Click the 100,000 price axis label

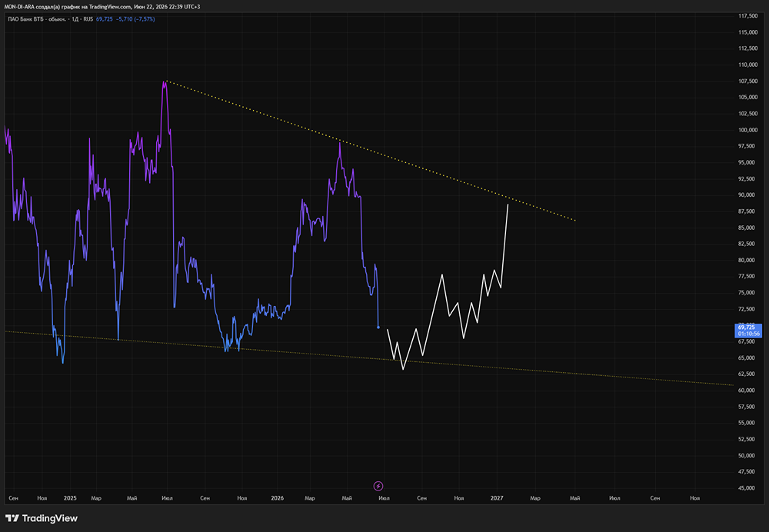(748, 130)
